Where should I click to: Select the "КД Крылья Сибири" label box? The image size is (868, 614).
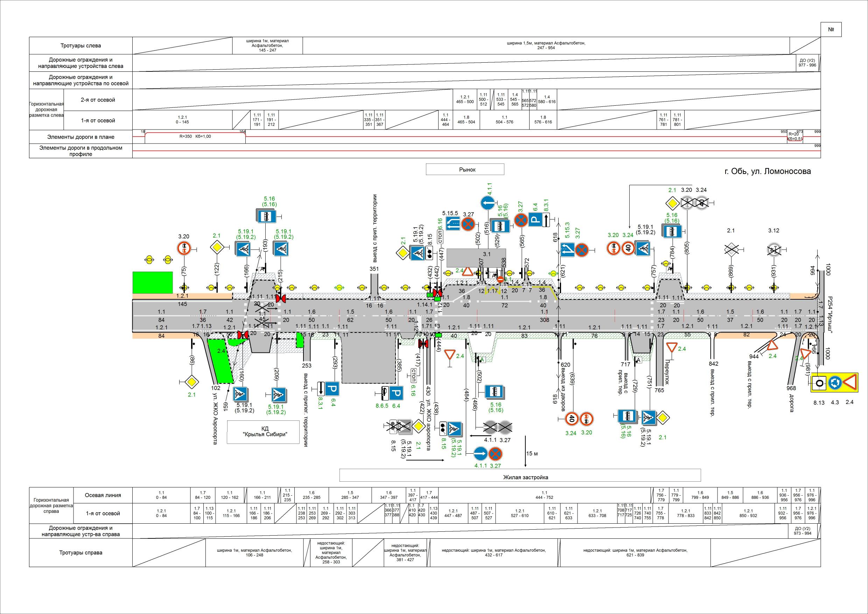point(263,432)
